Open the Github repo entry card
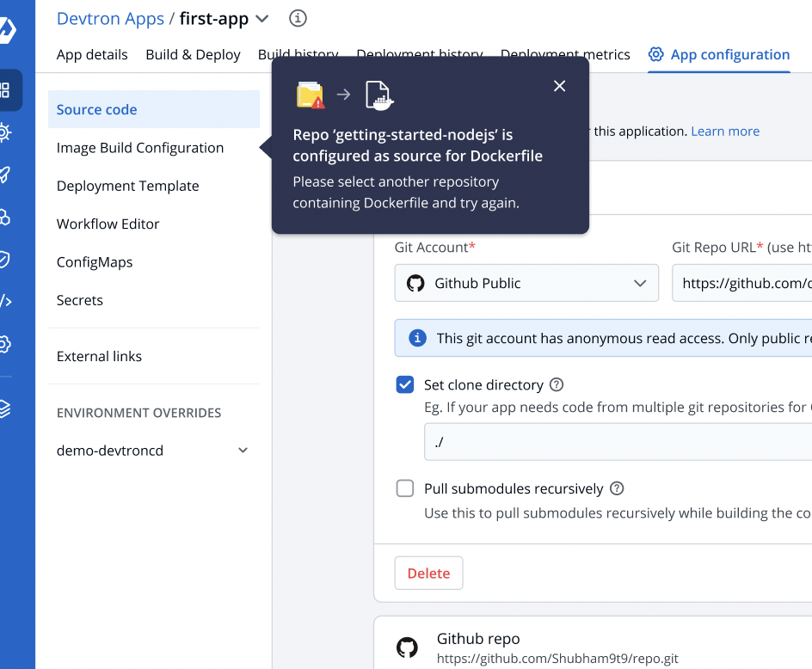Viewport: 812px width, 669px height. (x=593, y=642)
